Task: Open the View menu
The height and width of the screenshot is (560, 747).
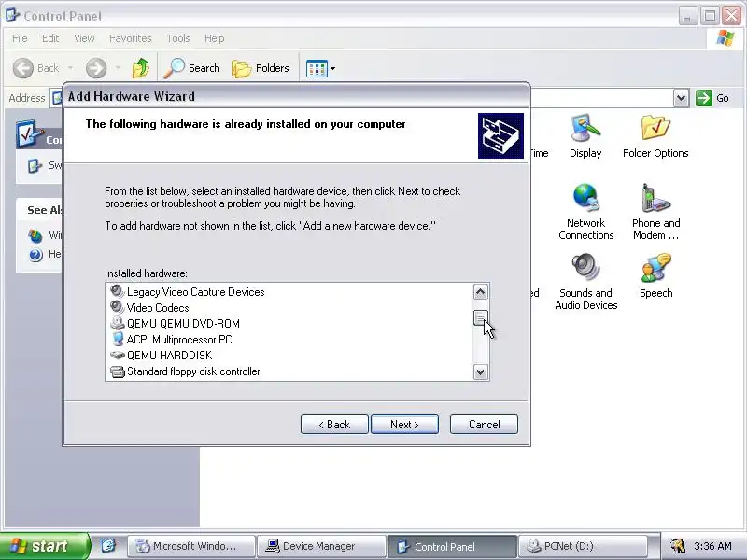Action: coord(84,38)
